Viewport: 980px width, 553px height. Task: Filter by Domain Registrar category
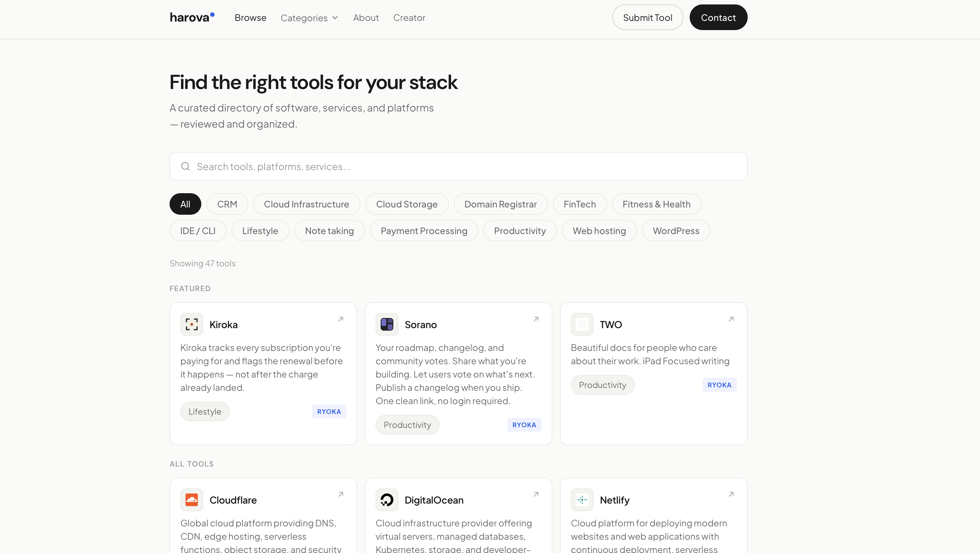tap(501, 204)
